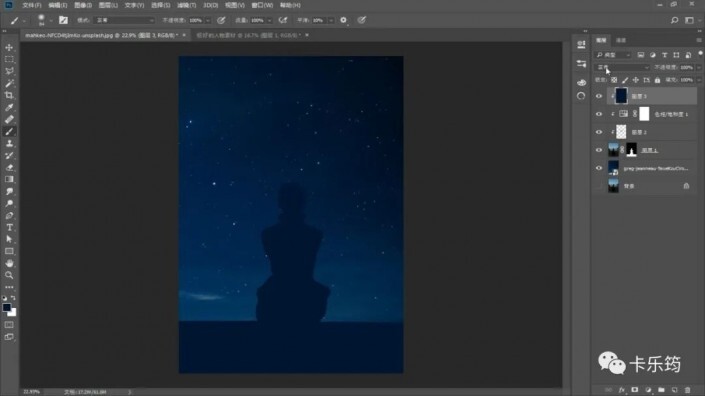The image size is (705, 396).
Task: Select the Lasso tool
Action: tap(9, 71)
